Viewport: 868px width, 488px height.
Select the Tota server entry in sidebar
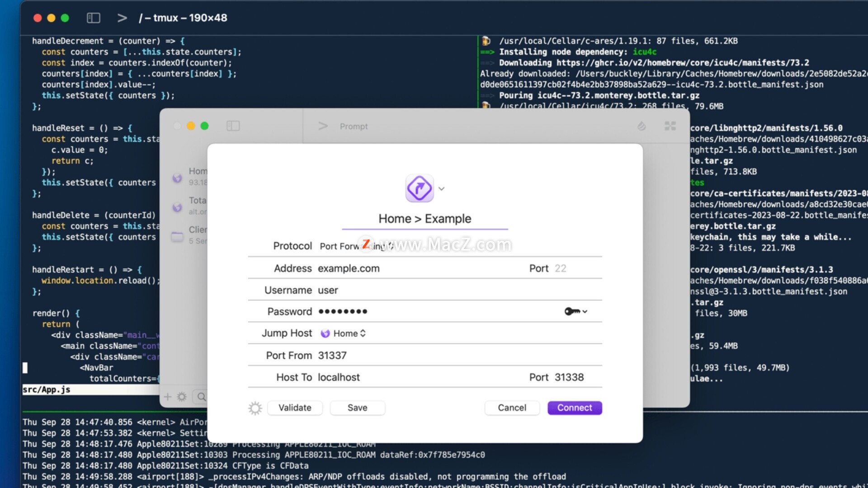(x=190, y=206)
